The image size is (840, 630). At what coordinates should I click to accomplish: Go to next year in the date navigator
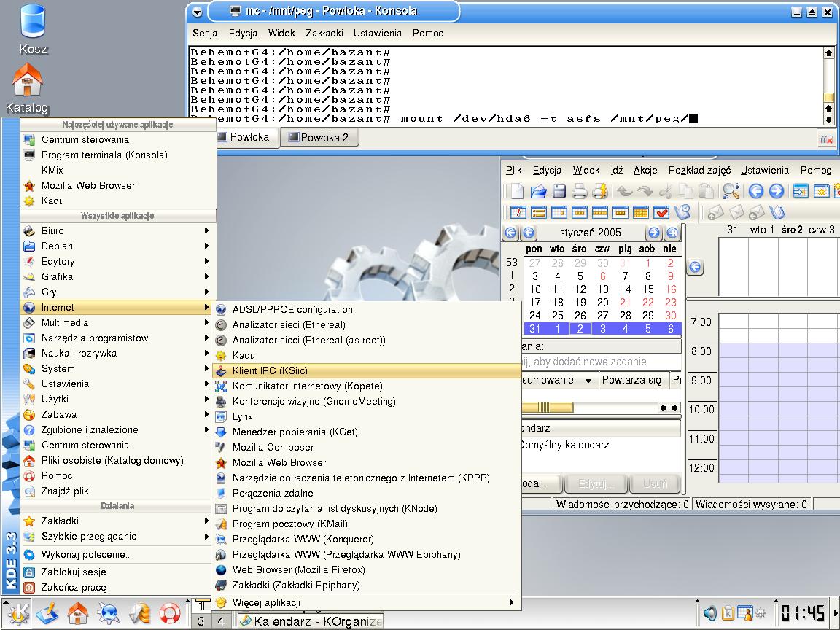672,233
